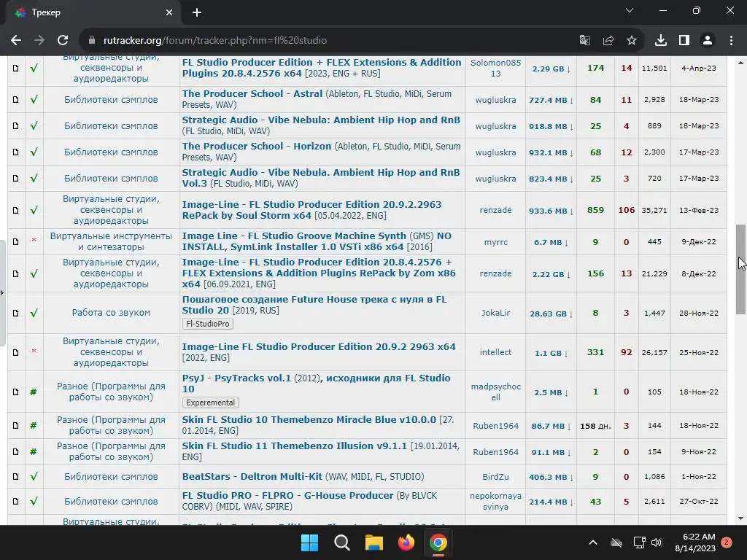The width and height of the screenshot is (747, 560).
Task: Open Windows taskbar search
Action: tap(342, 542)
